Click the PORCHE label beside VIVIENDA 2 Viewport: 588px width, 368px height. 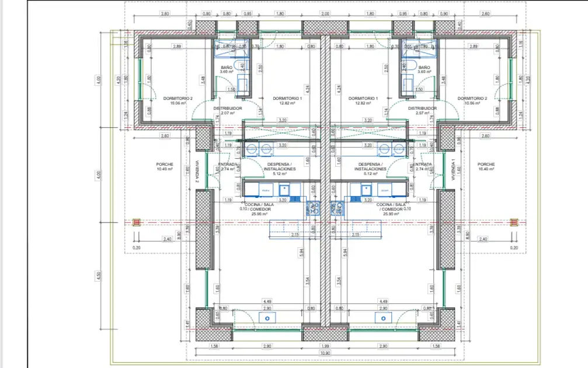(165, 164)
